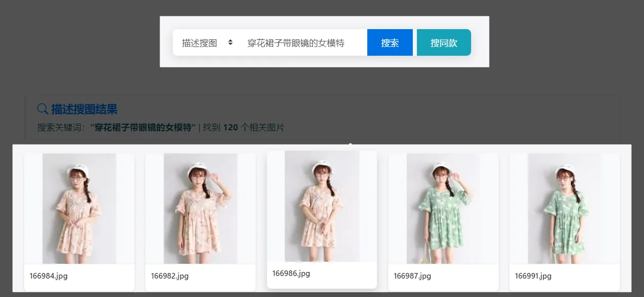Click the 166987.jpg filename label

point(413,276)
